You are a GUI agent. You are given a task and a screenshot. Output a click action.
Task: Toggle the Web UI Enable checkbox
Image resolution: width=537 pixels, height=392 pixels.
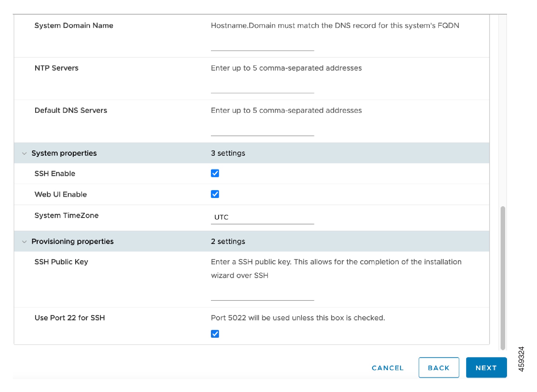215,194
